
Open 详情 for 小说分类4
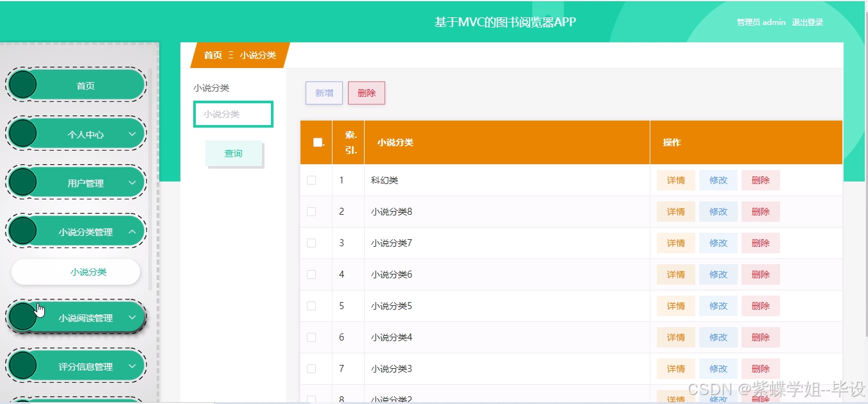[676, 337]
